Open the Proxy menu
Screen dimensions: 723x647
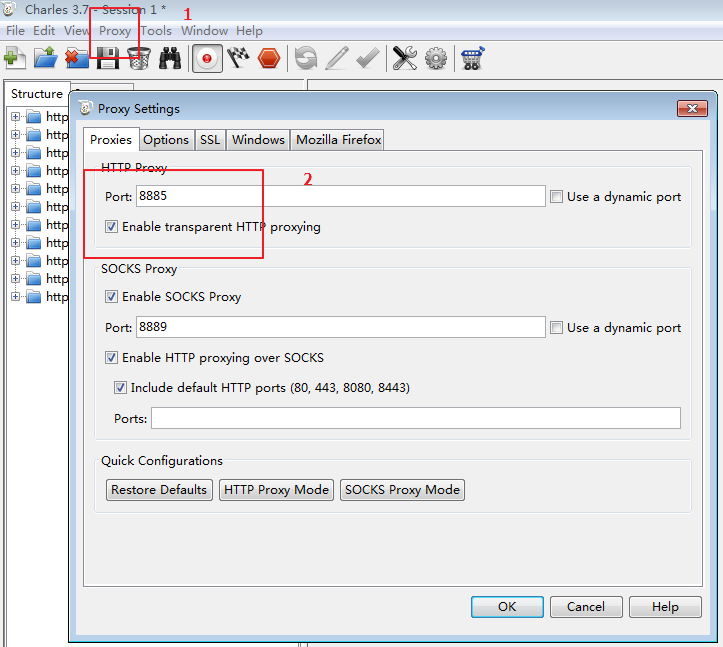click(115, 31)
